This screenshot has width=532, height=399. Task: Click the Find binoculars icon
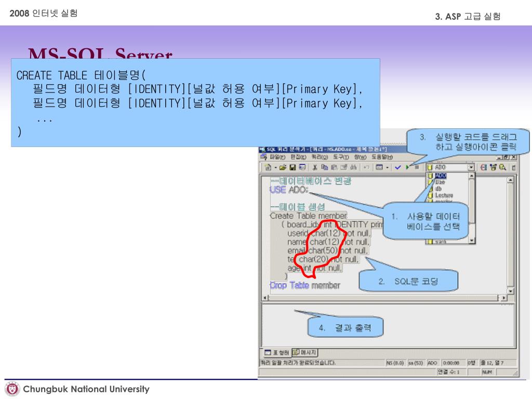tap(353, 167)
